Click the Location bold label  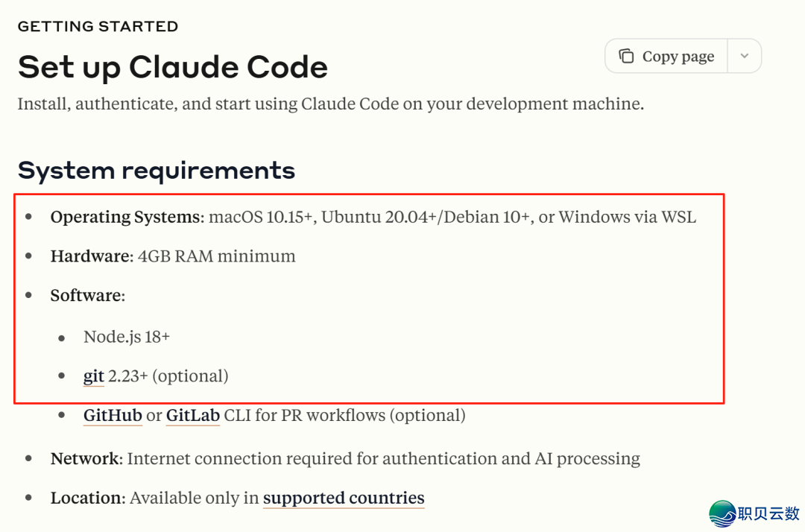[87, 498]
